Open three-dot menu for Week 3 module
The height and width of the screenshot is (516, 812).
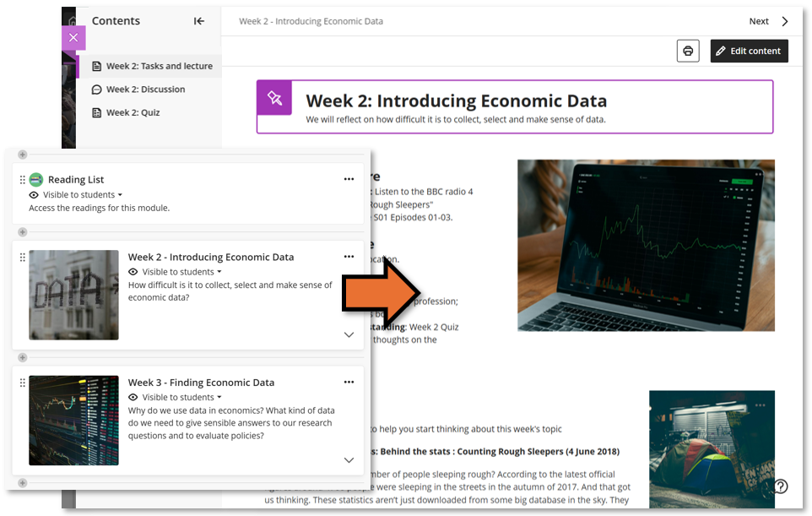pos(349,382)
